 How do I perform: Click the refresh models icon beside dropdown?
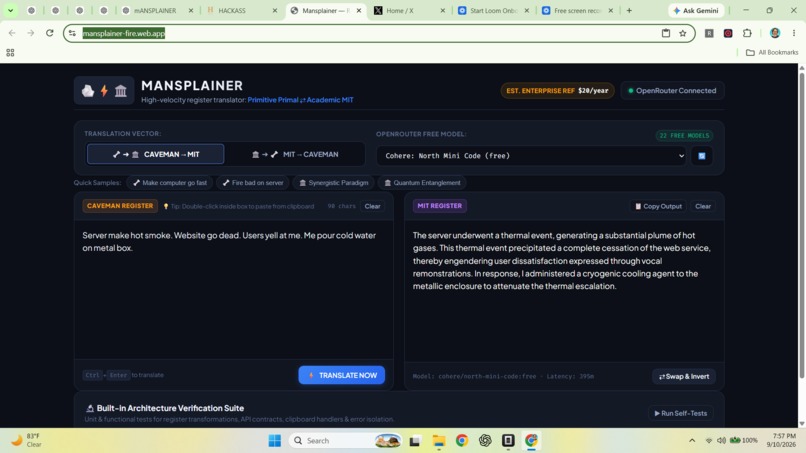coord(702,156)
